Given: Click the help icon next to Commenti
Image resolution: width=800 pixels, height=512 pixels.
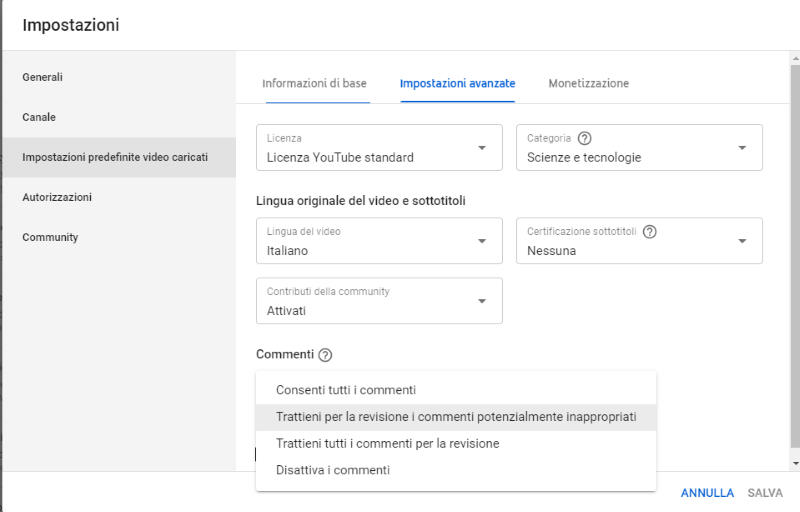Looking at the screenshot, I should tap(325, 355).
